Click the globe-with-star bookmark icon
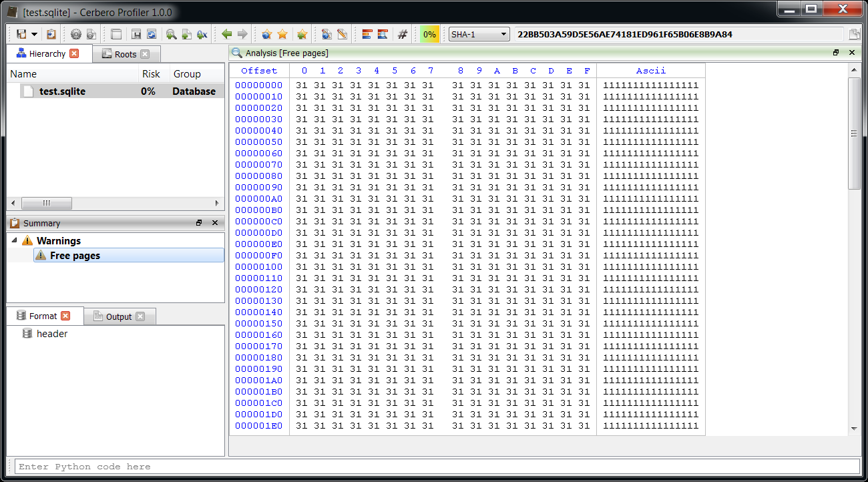868x482 pixels. [x=267, y=34]
